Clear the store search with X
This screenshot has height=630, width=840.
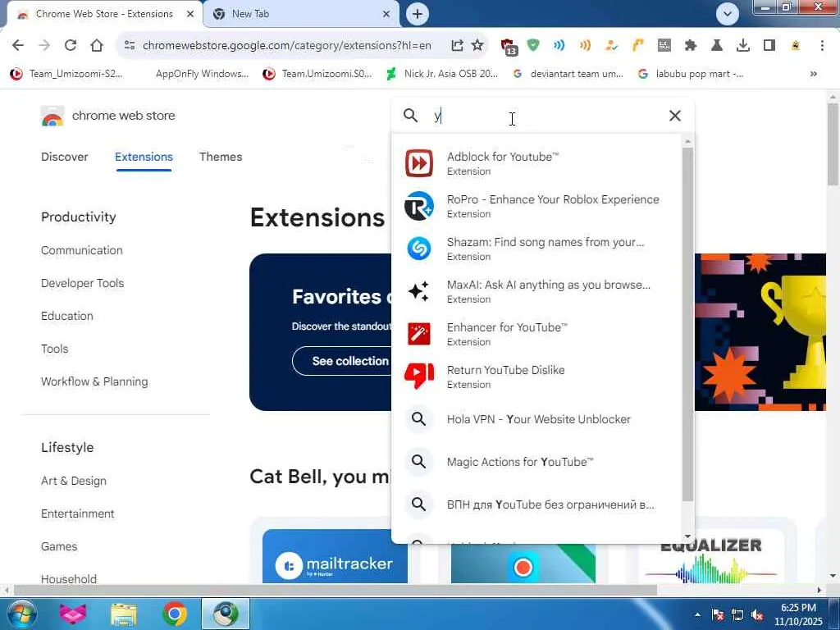pos(675,116)
